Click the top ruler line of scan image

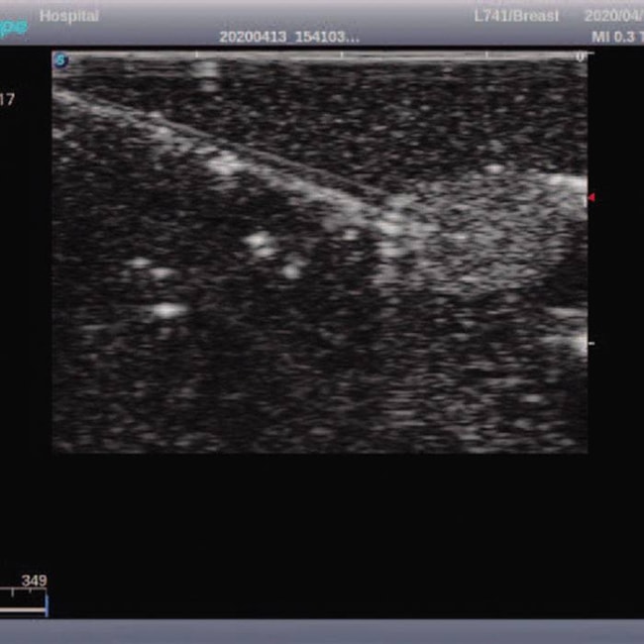coord(317,55)
